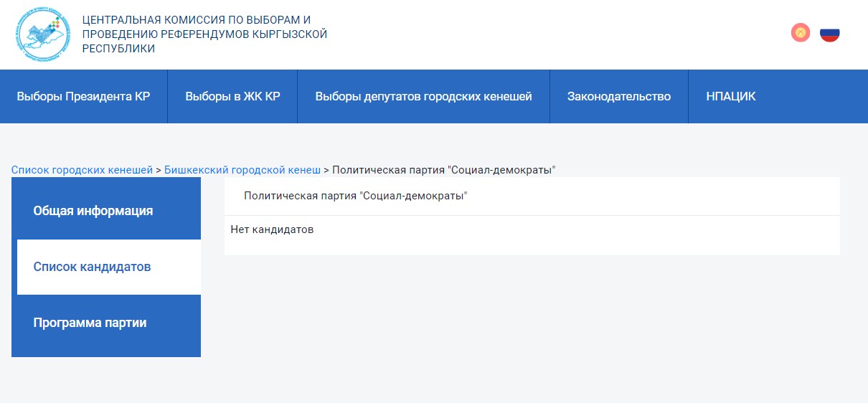
Task: Open the НПАЦИК menu item
Action: pyautogui.click(x=730, y=96)
